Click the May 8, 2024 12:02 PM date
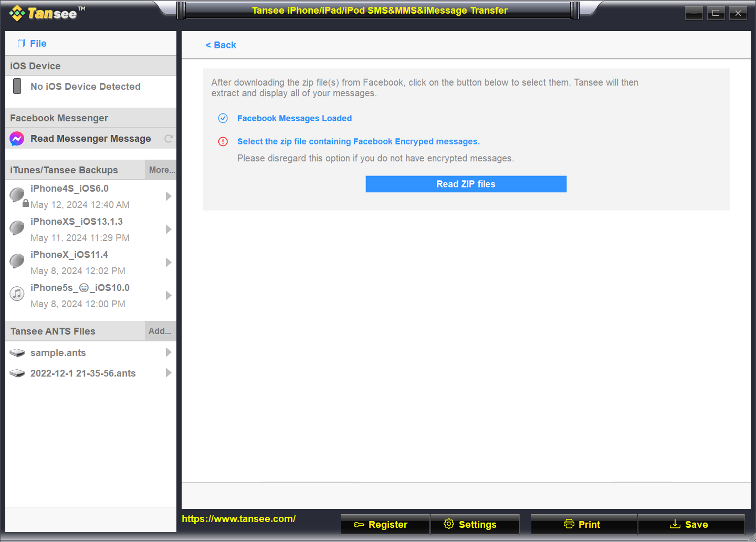The height and width of the screenshot is (542, 756). point(78,271)
